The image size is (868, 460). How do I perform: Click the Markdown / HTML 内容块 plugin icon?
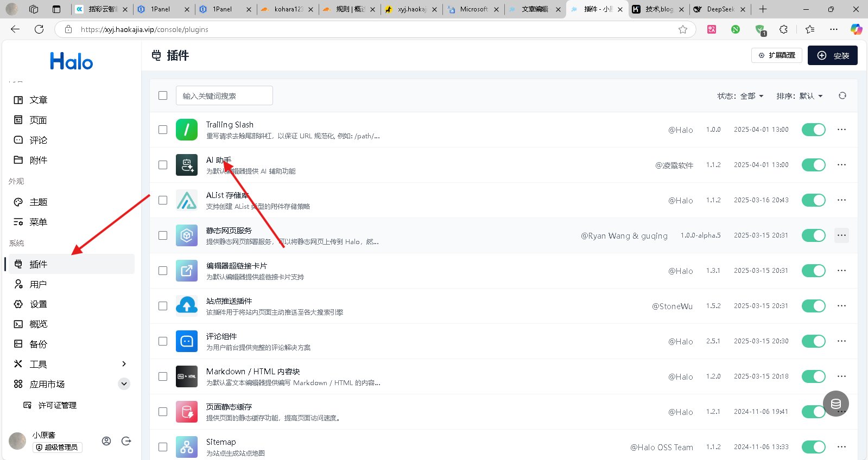coord(187,376)
